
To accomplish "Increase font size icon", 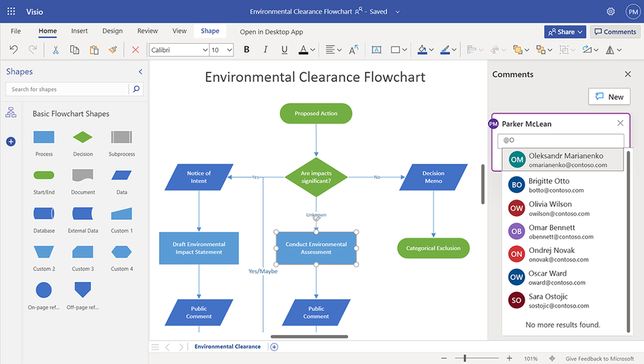I will click(x=354, y=50).
